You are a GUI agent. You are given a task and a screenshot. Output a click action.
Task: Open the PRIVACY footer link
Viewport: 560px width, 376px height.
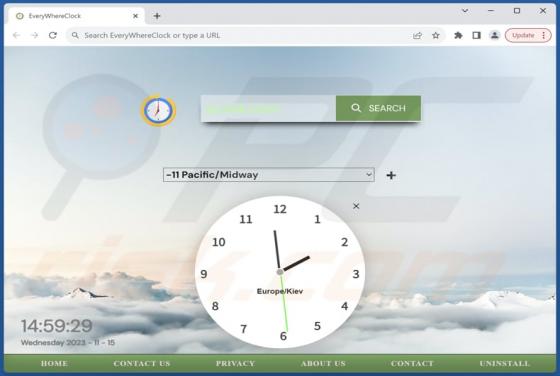tap(235, 364)
